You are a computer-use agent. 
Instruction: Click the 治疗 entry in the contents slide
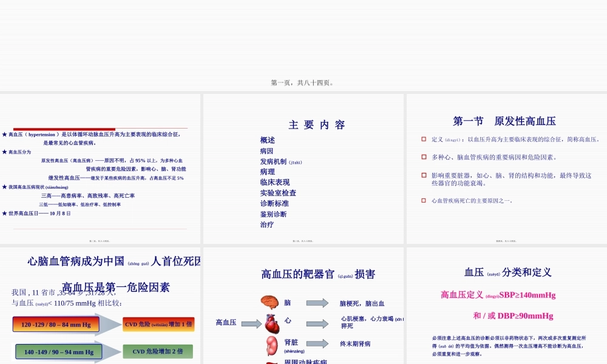tap(267, 225)
